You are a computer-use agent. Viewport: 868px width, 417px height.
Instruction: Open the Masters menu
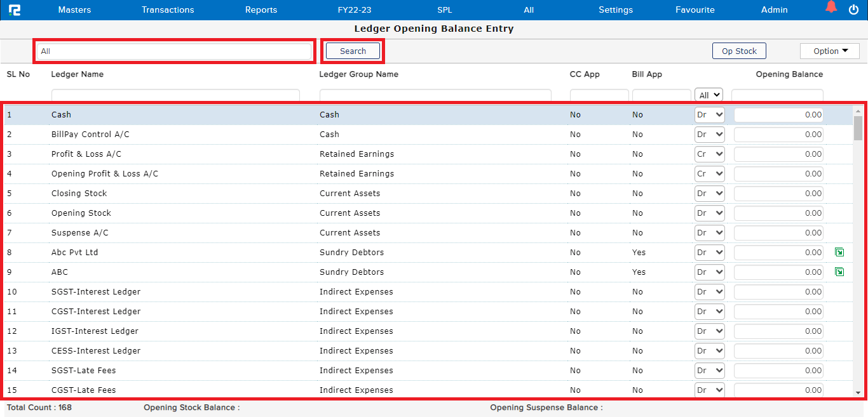pyautogui.click(x=74, y=10)
